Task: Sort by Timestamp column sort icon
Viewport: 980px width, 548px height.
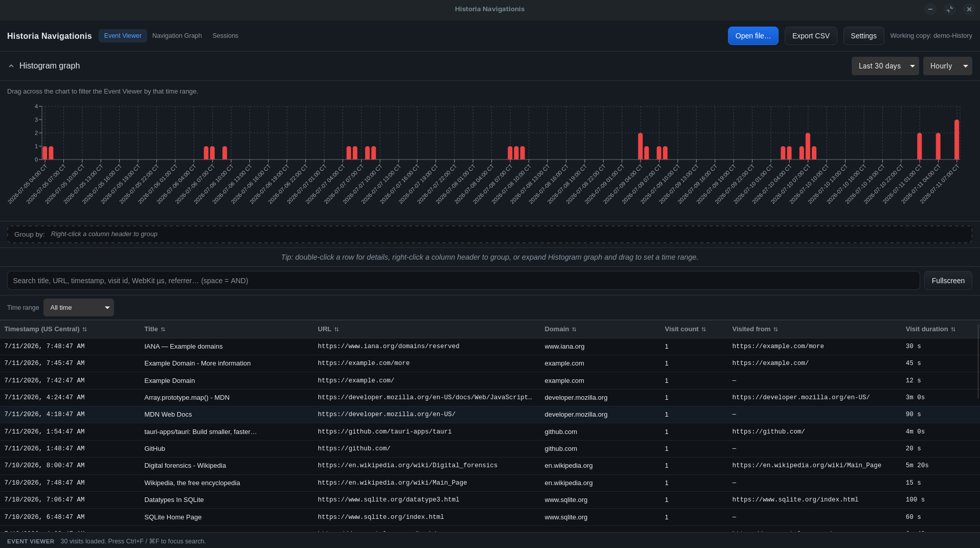Action: click(84, 329)
